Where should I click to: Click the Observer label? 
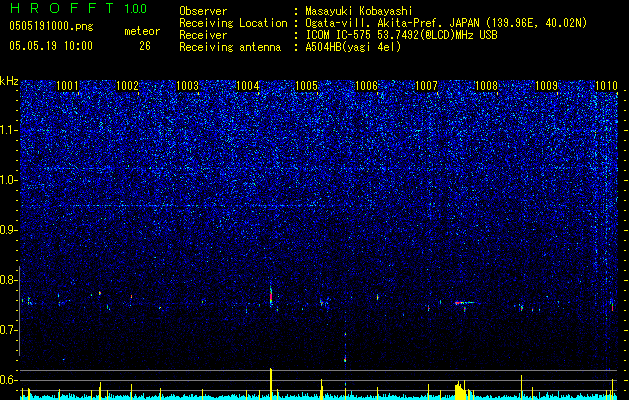pos(203,11)
